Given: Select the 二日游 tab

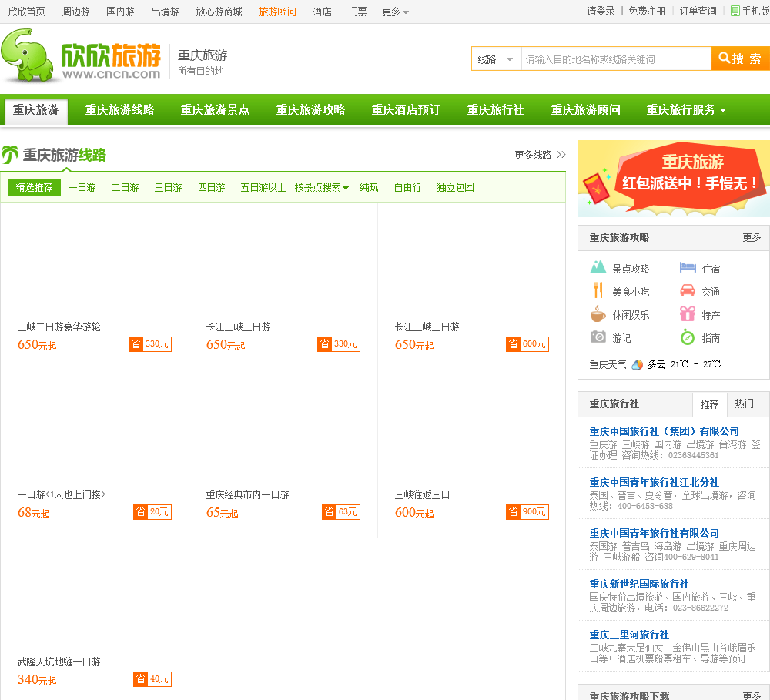Looking at the screenshot, I should 126,188.
